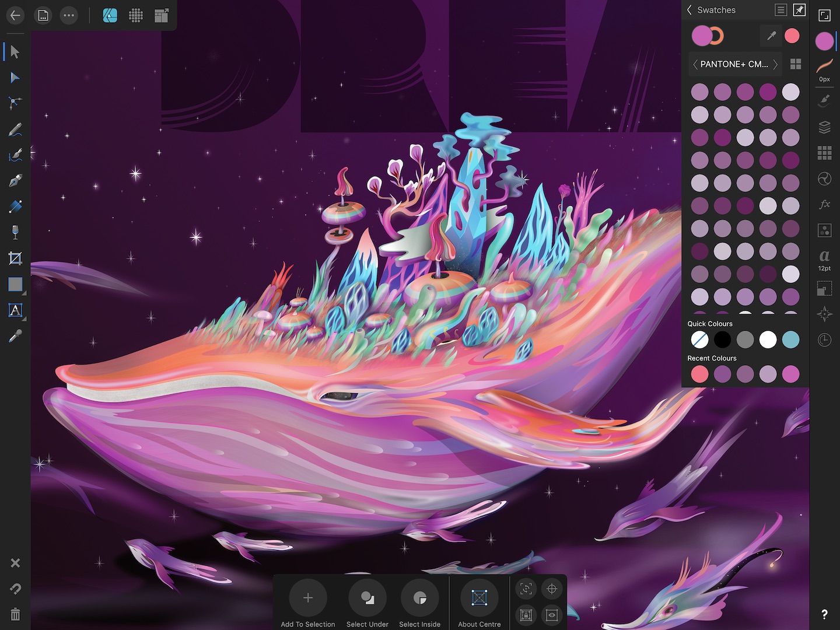
Task: Go to next palette after PANTONE+
Action: click(x=775, y=64)
